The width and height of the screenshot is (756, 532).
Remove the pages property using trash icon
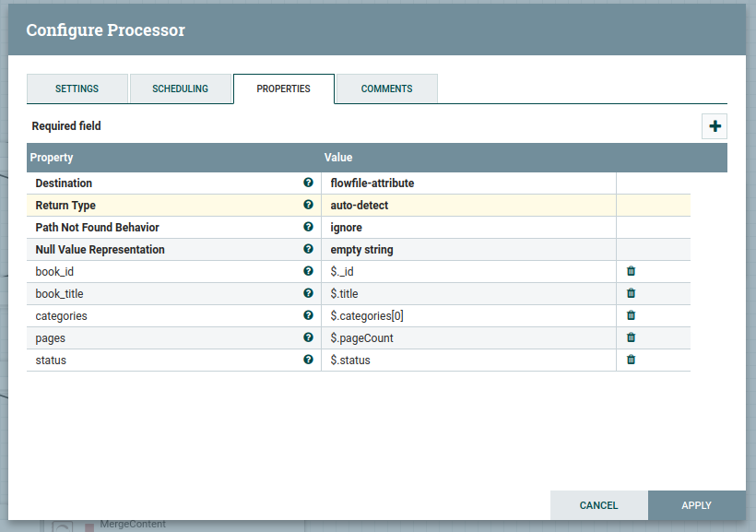pyautogui.click(x=631, y=337)
